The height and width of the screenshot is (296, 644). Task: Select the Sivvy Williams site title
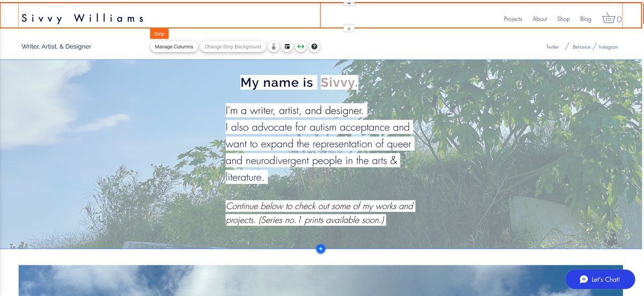pyautogui.click(x=83, y=19)
